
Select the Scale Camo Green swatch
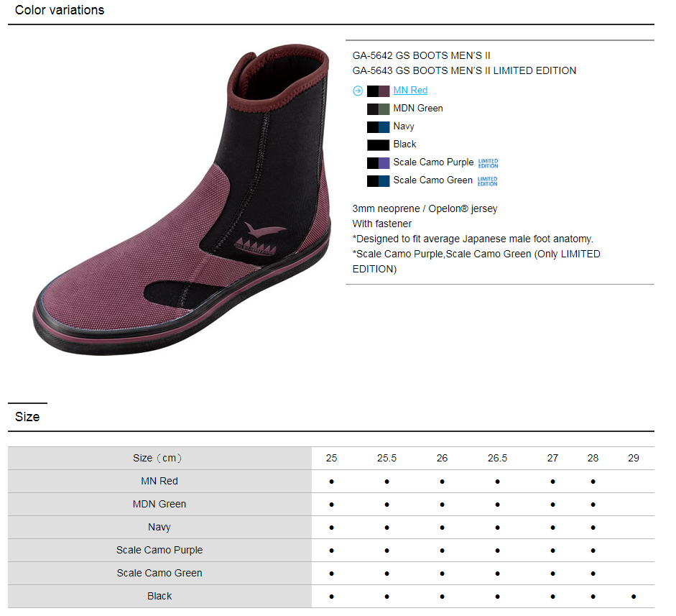click(x=378, y=181)
